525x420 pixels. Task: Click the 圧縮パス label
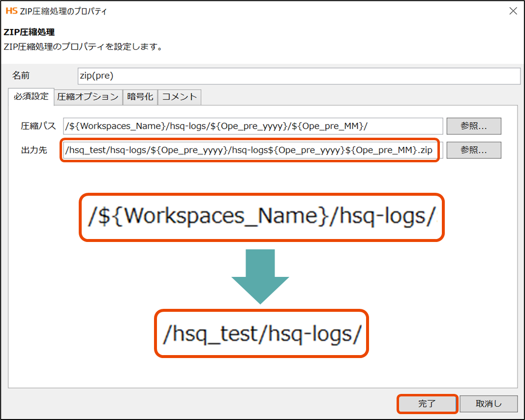click(38, 126)
